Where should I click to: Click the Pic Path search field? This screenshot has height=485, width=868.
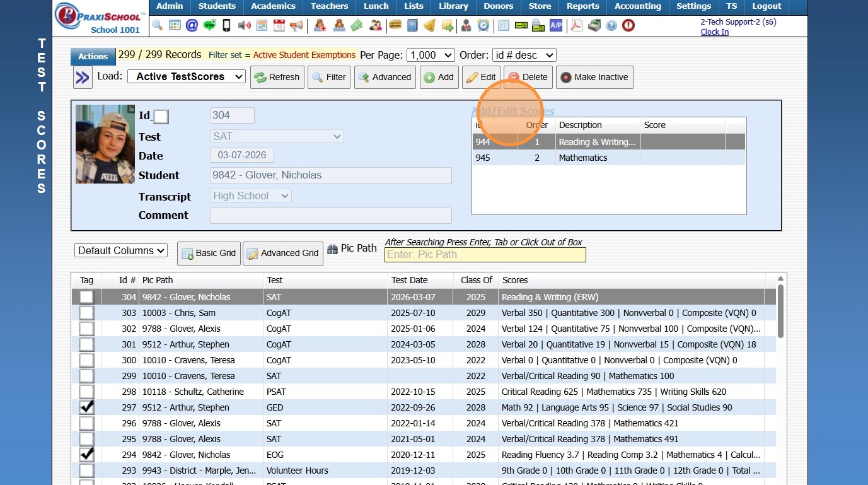[x=485, y=255]
